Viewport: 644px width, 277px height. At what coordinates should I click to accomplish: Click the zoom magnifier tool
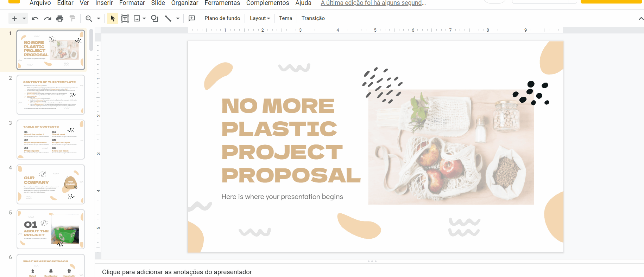pos(89,18)
